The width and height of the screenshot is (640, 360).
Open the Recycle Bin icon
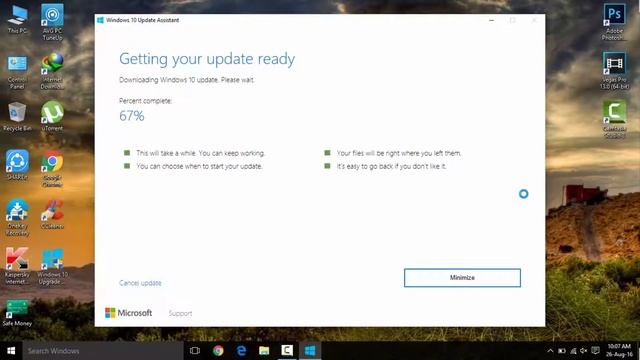[17, 116]
